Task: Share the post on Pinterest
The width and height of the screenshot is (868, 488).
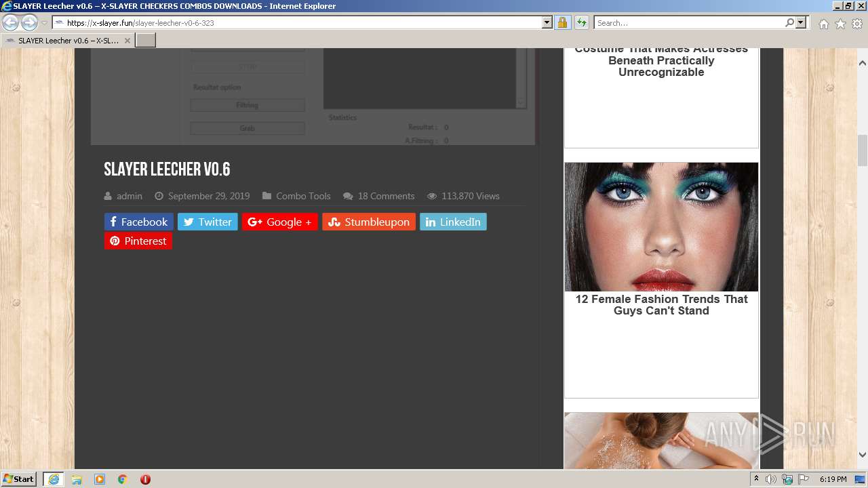Action: tap(138, 241)
